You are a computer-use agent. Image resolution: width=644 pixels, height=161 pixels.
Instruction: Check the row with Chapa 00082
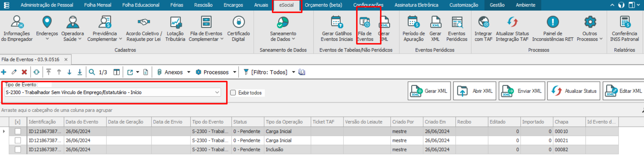(18, 150)
